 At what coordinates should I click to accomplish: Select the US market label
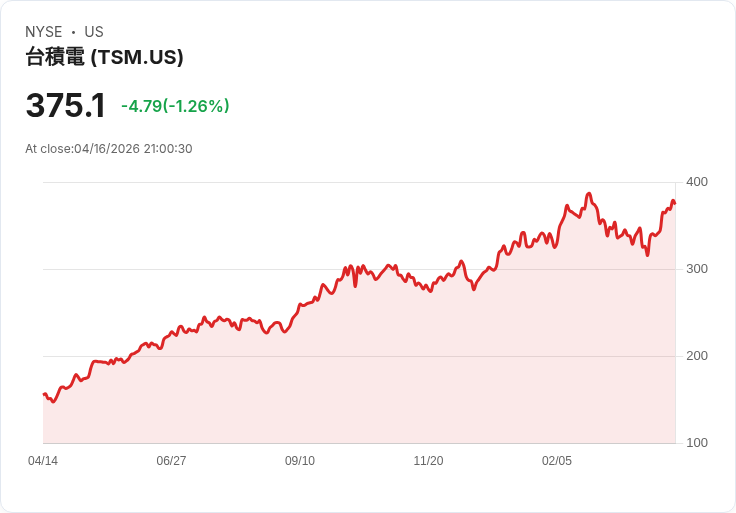point(94,32)
